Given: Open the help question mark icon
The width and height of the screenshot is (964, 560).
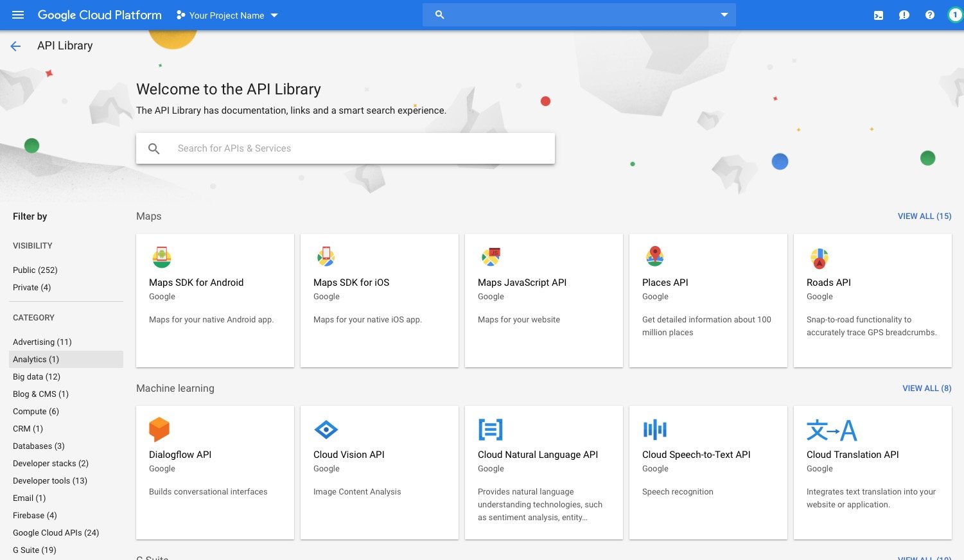Looking at the screenshot, I should coord(930,15).
